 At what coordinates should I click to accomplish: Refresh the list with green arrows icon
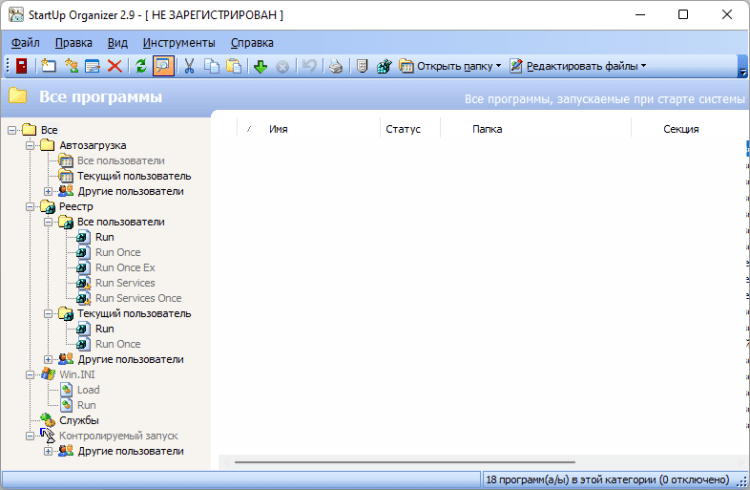click(141, 66)
